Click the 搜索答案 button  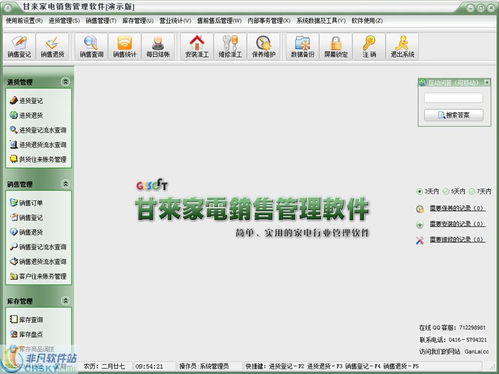(x=454, y=115)
